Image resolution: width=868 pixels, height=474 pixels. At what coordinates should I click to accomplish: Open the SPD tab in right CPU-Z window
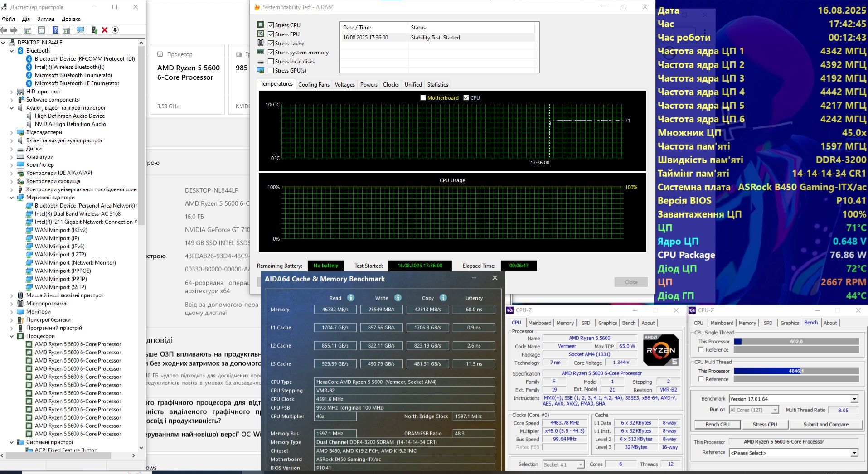click(x=768, y=323)
